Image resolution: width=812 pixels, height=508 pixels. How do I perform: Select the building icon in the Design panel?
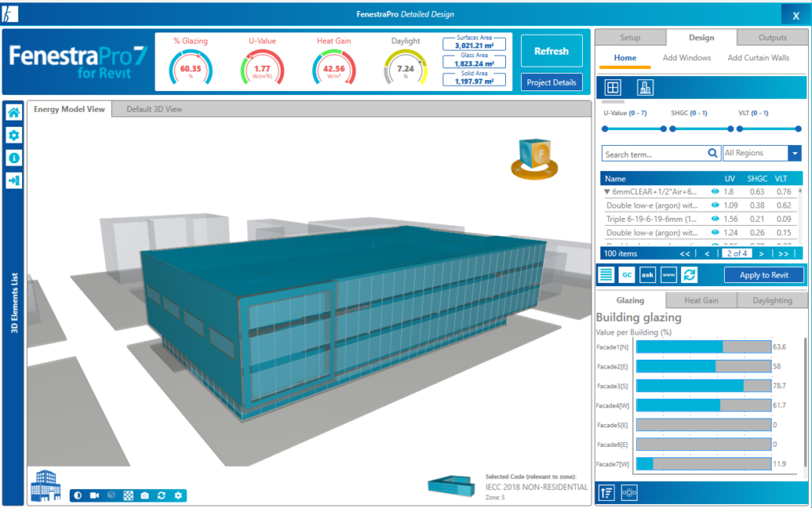645,87
